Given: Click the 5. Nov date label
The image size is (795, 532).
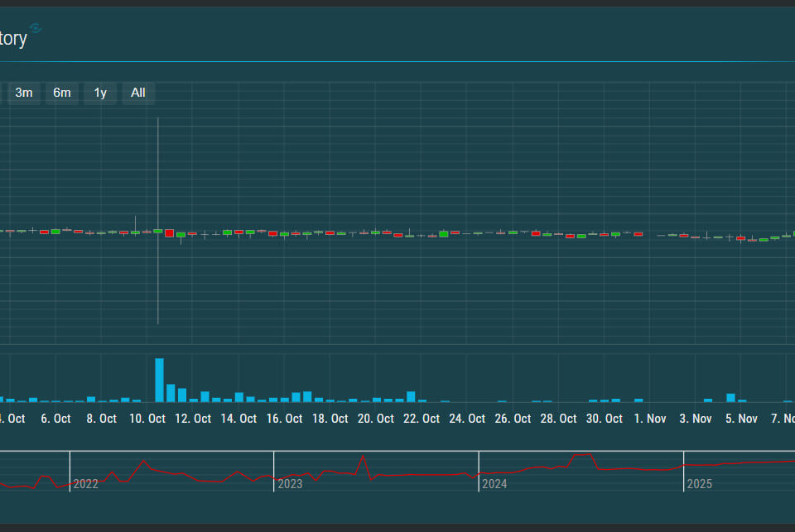Looking at the screenshot, I should click(741, 419).
